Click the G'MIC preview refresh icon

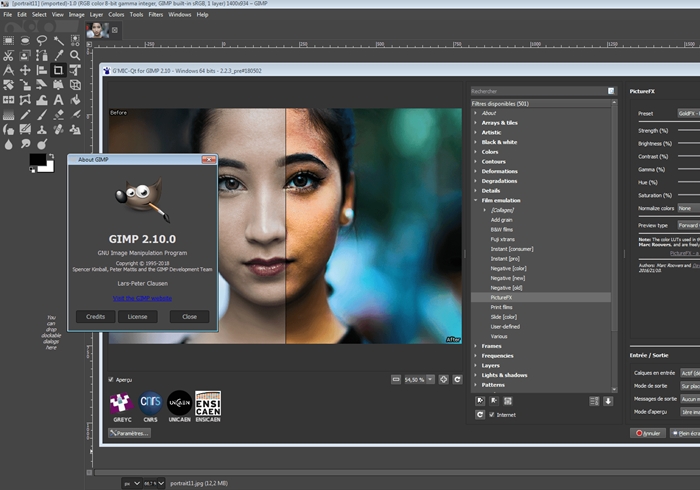pos(457,380)
